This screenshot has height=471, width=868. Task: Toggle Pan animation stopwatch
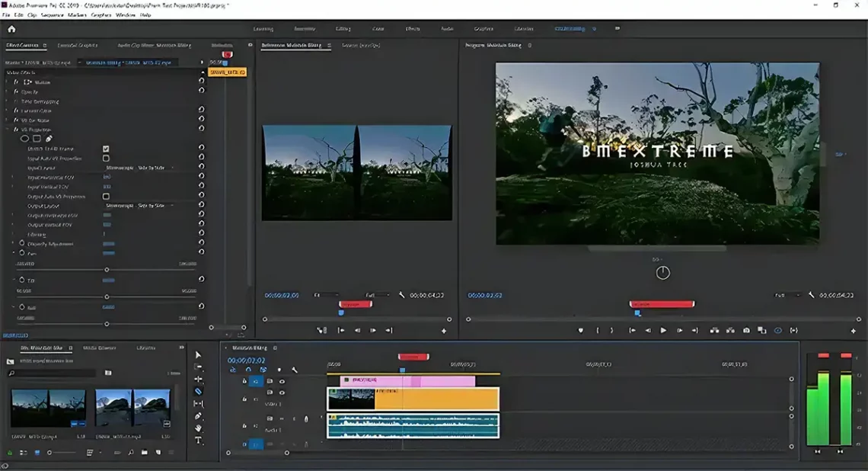21,253
